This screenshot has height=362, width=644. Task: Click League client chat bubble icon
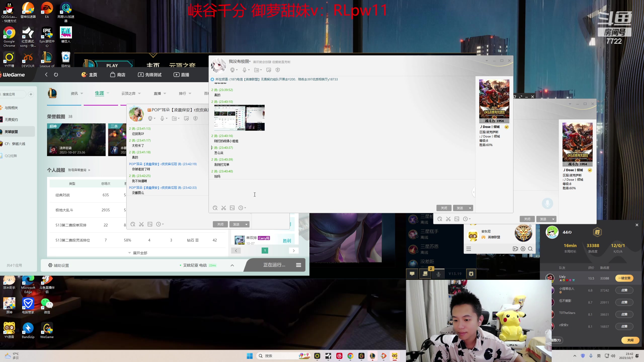[x=412, y=274]
